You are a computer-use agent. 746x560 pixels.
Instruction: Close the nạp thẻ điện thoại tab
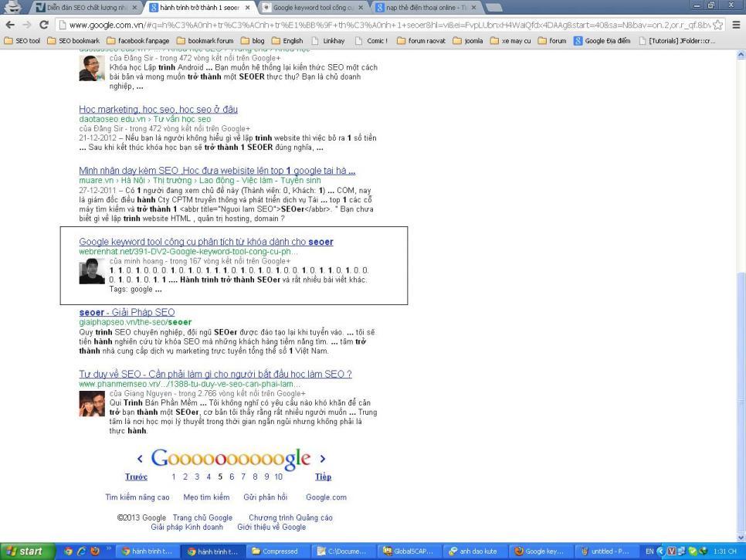point(473,7)
